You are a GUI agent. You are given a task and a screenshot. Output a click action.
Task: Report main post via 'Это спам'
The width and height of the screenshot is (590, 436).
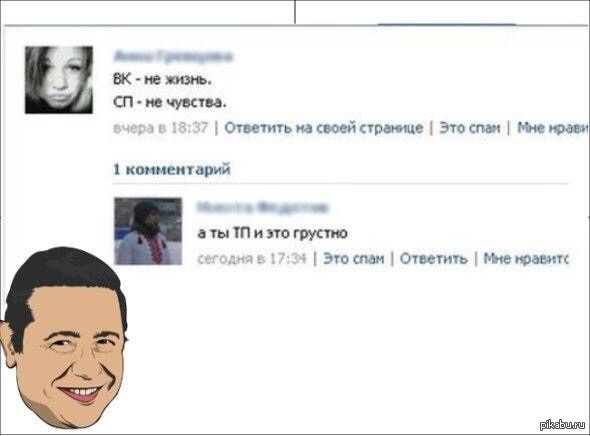(x=470, y=128)
